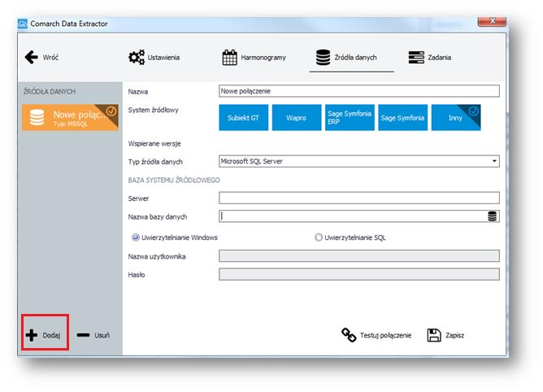Choose the Subiekt GT source system
The image size is (543, 392).
[243, 117]
